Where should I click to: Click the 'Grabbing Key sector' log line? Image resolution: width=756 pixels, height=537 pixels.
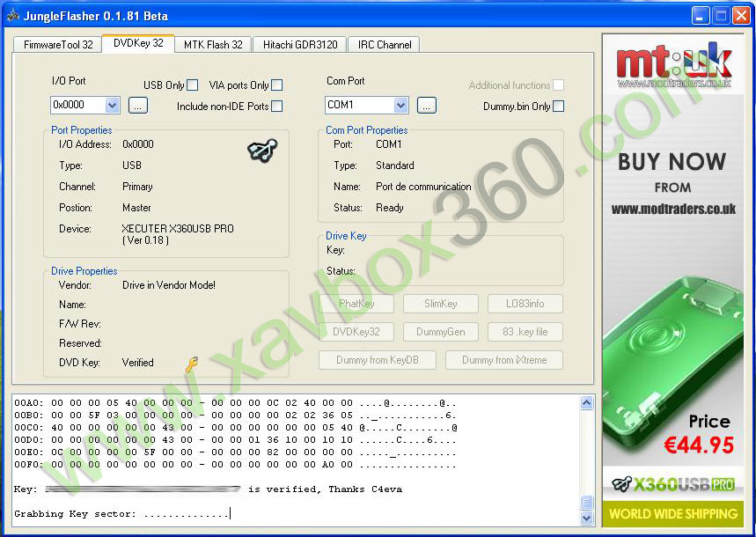coord(121,514)
